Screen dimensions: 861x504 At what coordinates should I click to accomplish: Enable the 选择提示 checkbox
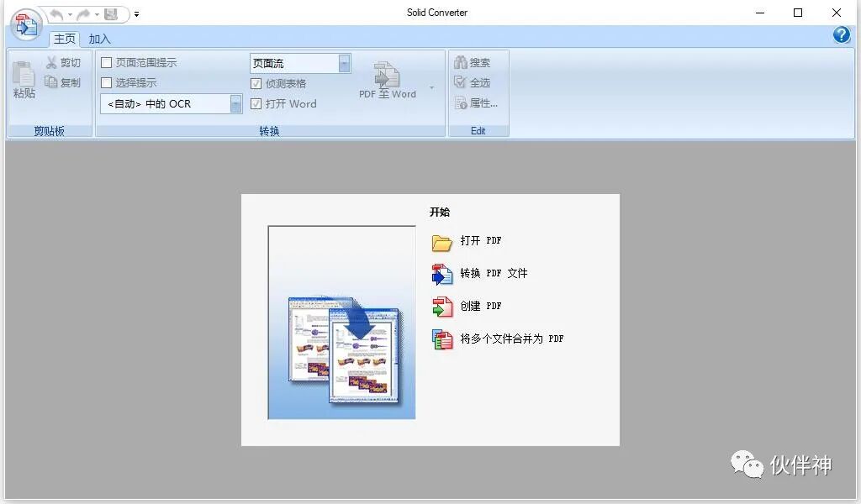tap(106, 83)
